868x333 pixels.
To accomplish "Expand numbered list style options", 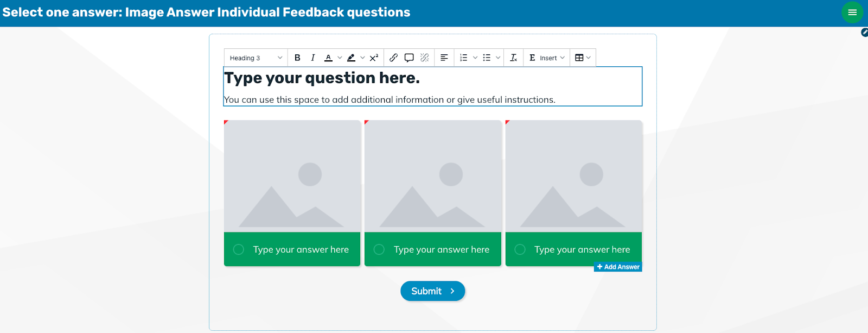I will click(x=475, y=58).
